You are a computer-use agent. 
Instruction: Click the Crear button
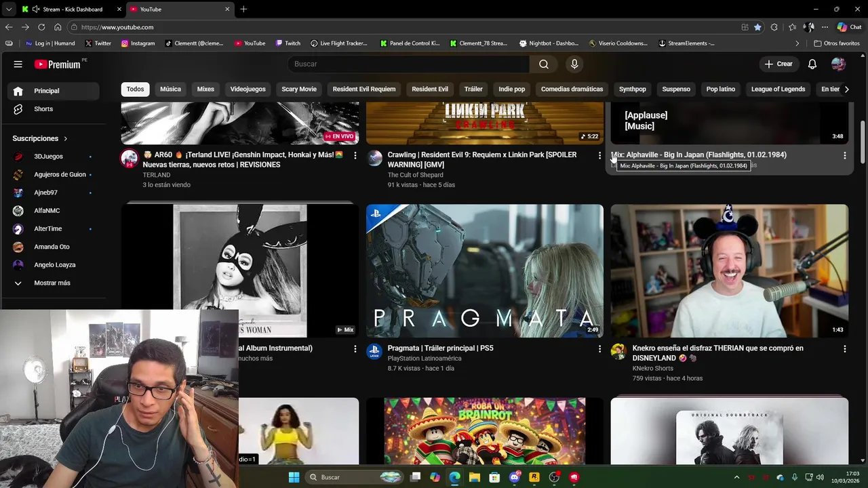click(778, 64)
